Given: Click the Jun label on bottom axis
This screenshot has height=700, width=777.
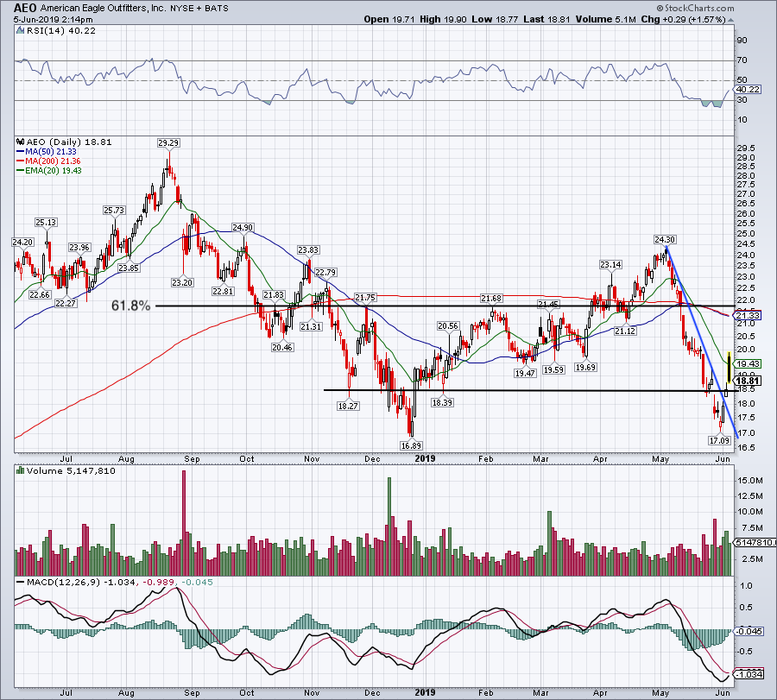Looking at the screenshot, I should point(723,692).
